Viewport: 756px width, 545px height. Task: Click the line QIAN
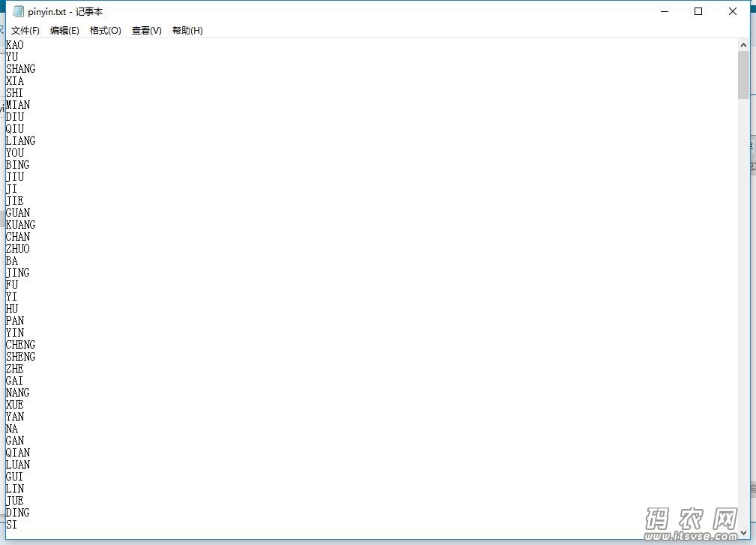[x=17, y=453]
